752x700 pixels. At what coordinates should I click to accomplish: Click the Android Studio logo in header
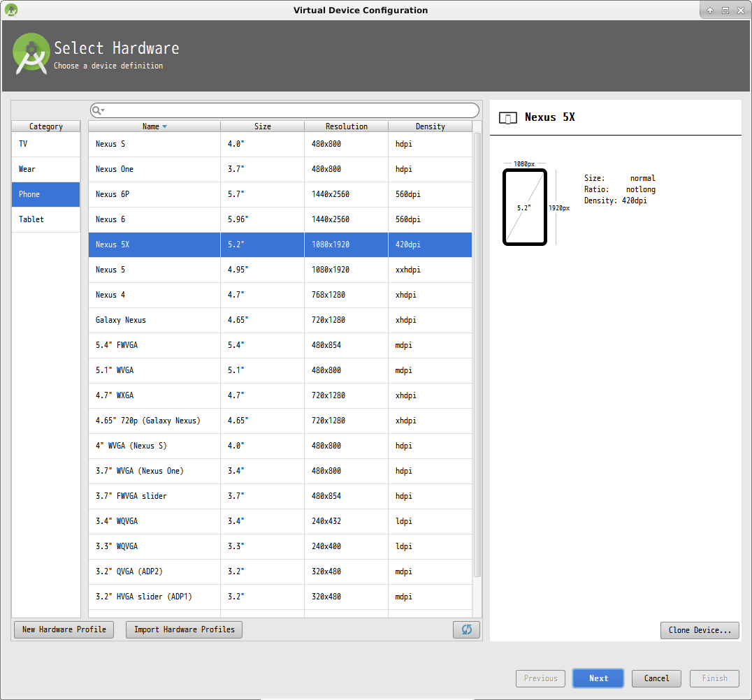31,54
